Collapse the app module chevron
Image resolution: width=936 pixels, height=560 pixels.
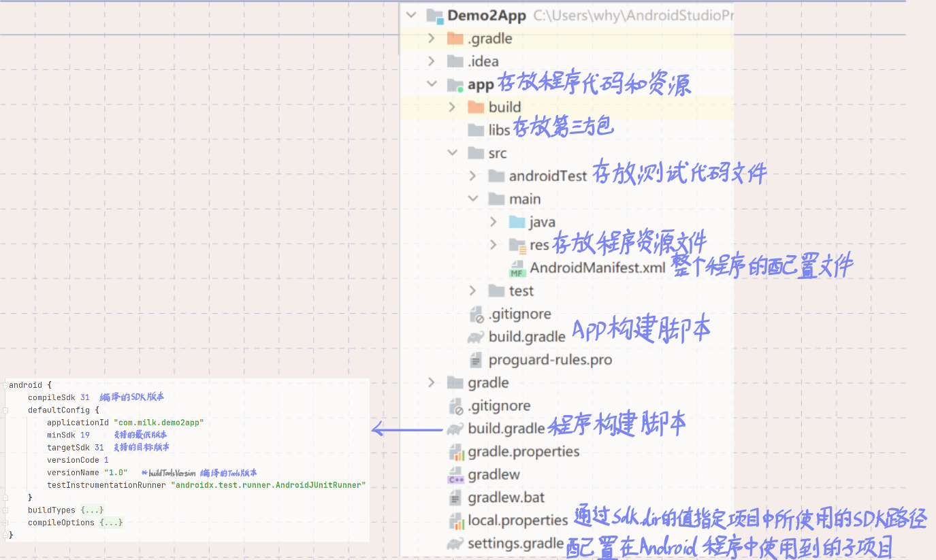point(431,84)
